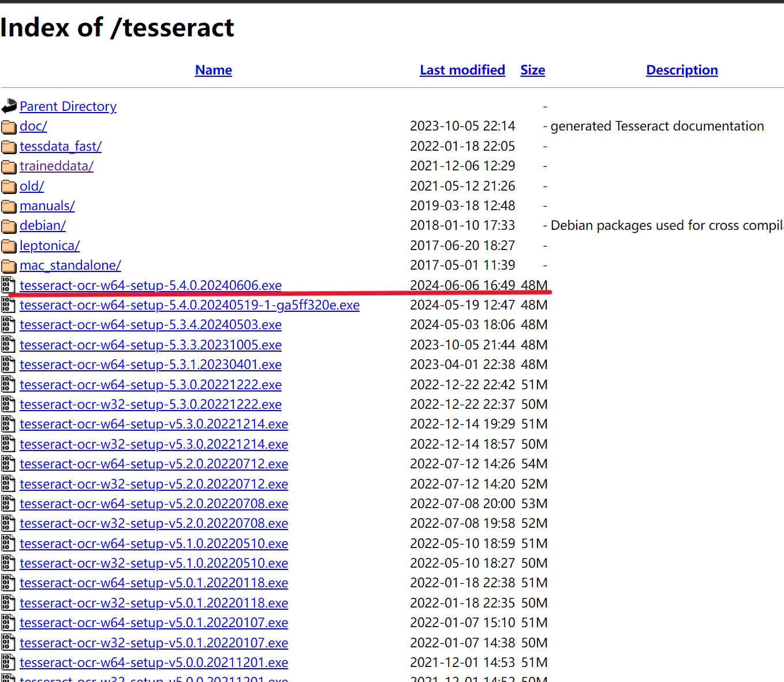This screenshot has height=682, width=784.
Task: Sort listing by Size column
Action: point(533,70)
